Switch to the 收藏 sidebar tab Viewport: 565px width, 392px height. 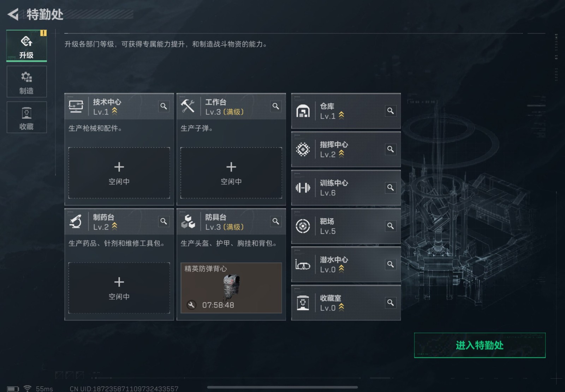[x=26, y=117]
